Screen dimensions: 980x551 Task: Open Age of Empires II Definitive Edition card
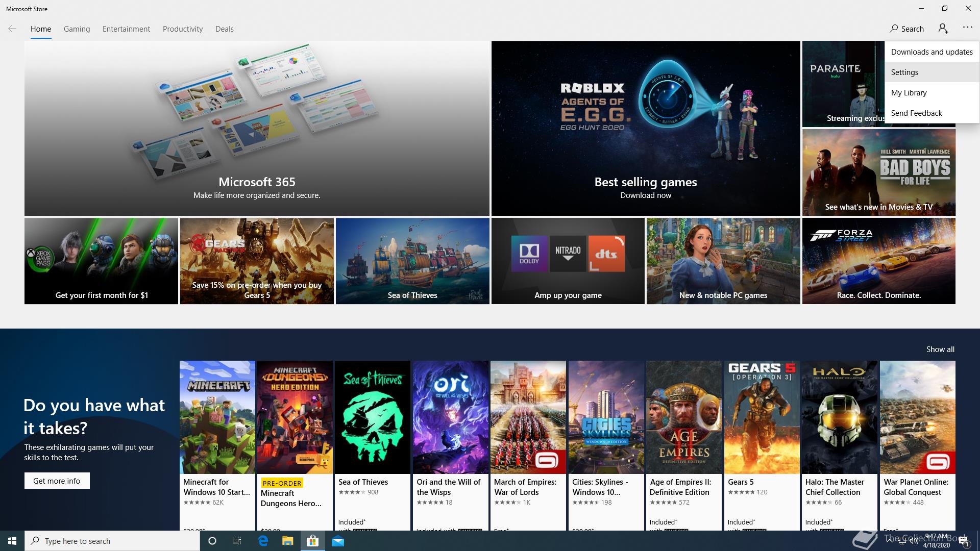point(684,445)
